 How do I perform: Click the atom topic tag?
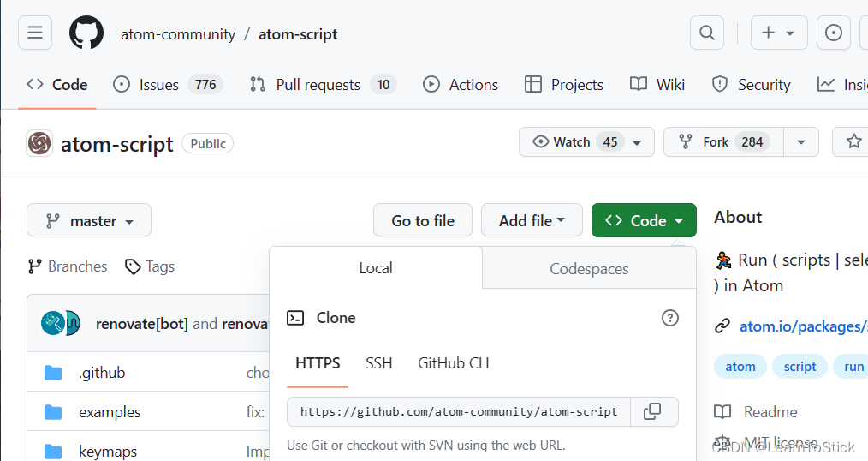click(740, 367)
